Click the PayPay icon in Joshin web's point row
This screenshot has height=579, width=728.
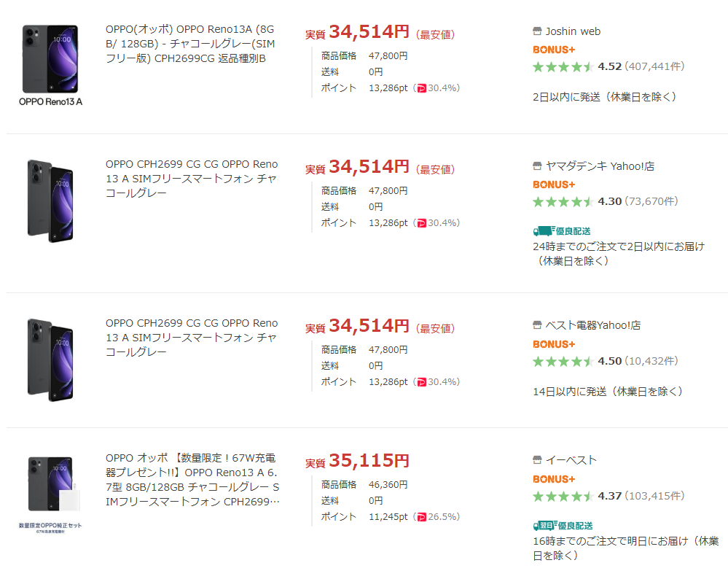click(421, 88)
